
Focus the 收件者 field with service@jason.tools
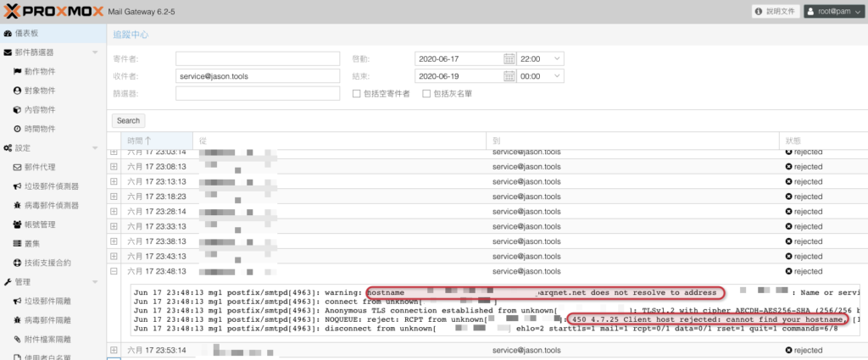click(258, 76)
